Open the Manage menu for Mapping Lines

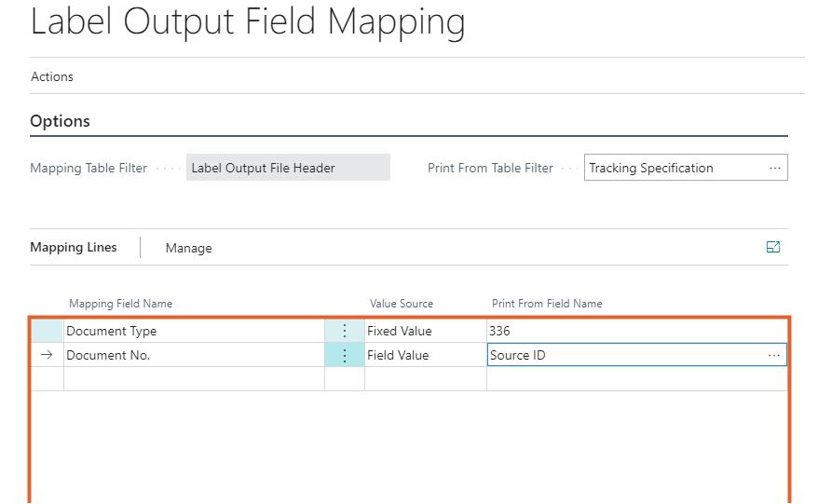[188, 248]
